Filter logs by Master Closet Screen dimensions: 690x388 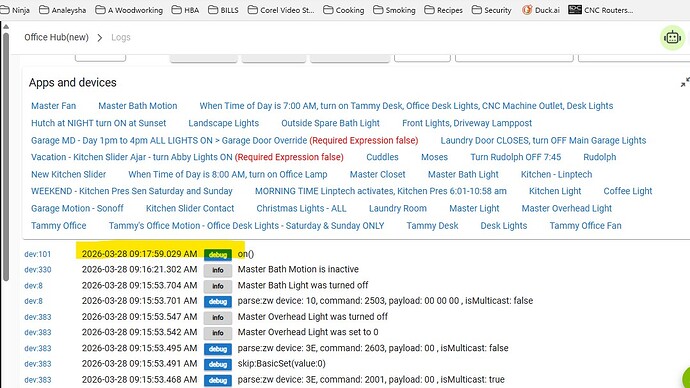pyautogui.click(x=378, y=174)
